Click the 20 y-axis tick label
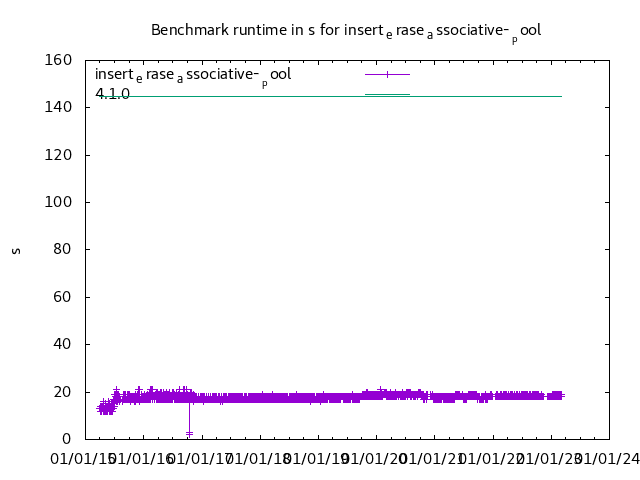The height and width of the screenshot is (480, 640). (x=62, y=392)
